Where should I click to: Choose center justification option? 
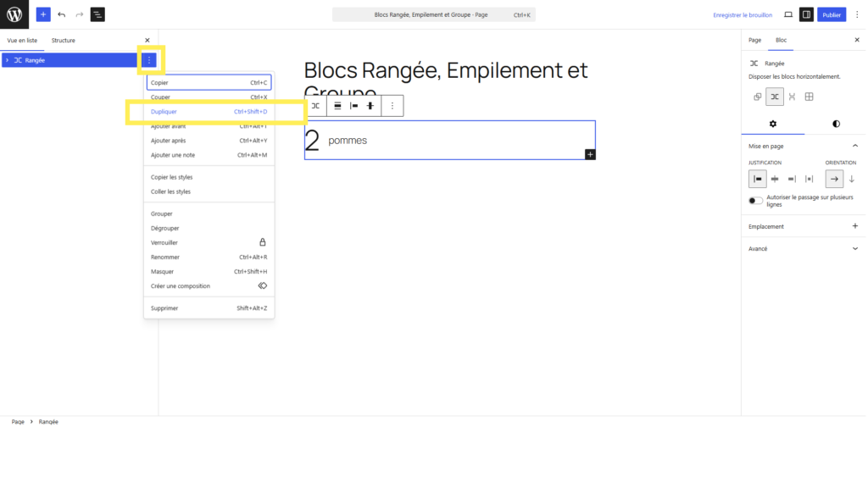pos(775,179)
